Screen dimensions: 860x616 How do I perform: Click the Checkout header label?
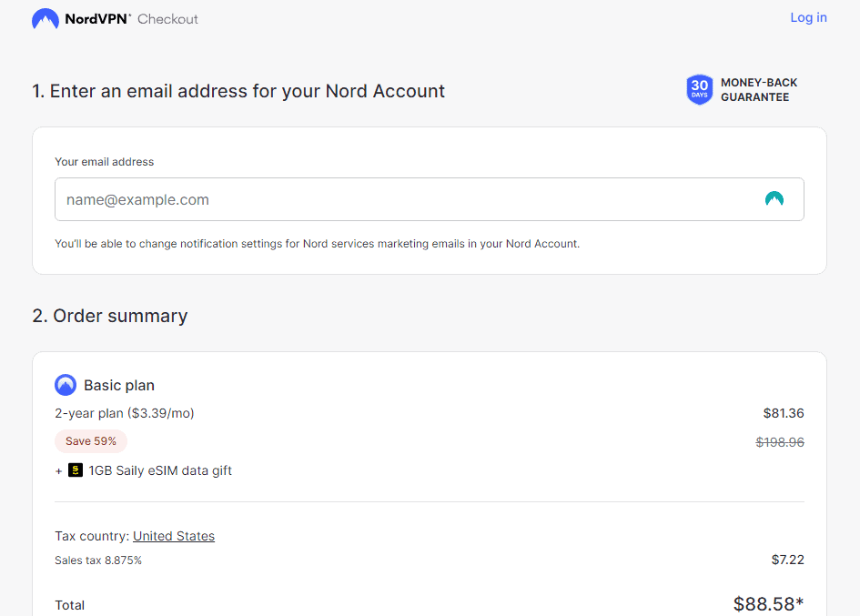tap(167, 19)
